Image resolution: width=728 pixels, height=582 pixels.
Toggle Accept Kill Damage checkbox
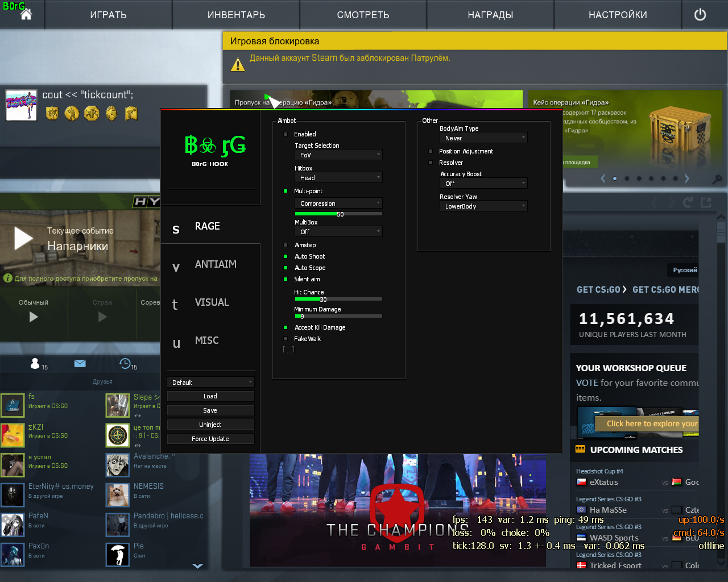(286, 327)
